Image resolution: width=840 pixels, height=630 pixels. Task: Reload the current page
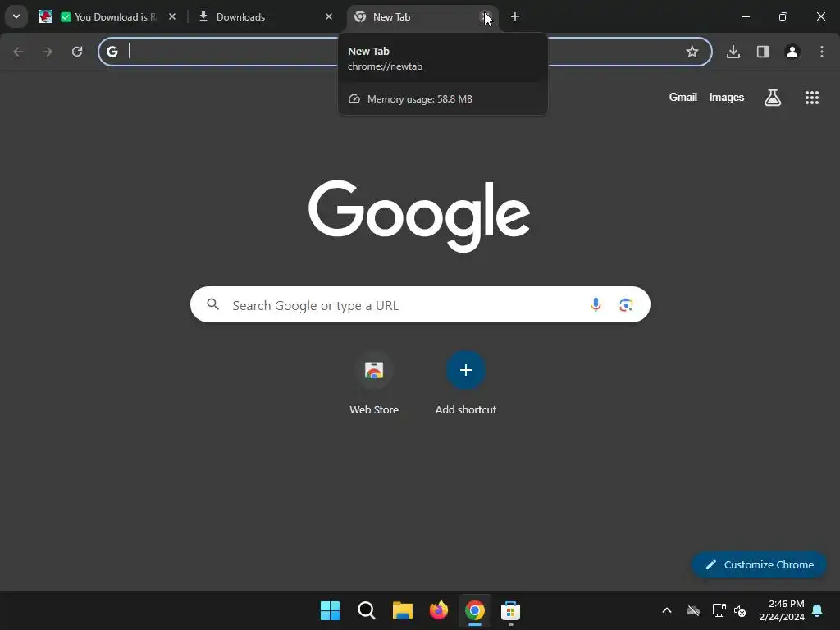[x=77, y=52]
